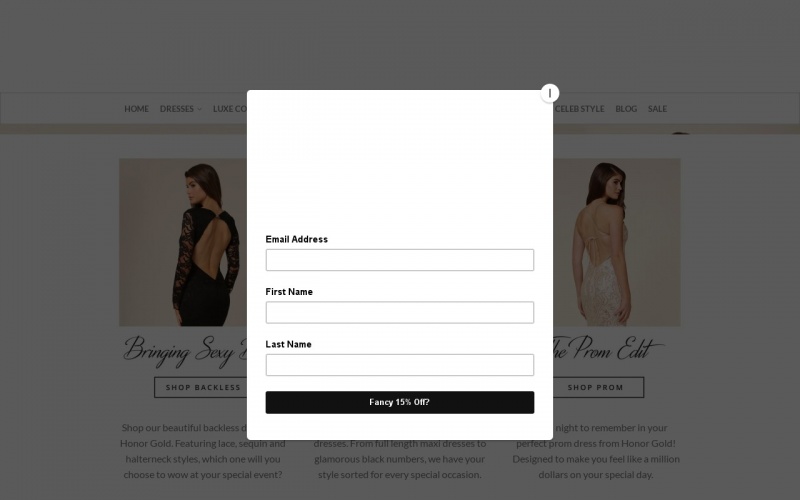Open the CELEB STYLE menu link
This screenshot has height=500, width=800.
click(x=580, y=109)
